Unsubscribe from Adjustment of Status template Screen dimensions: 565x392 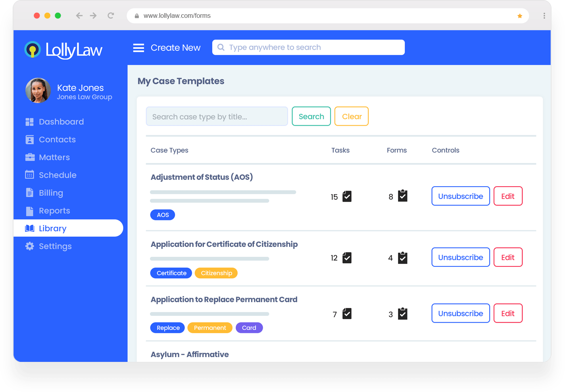click(x=461, y=196)
